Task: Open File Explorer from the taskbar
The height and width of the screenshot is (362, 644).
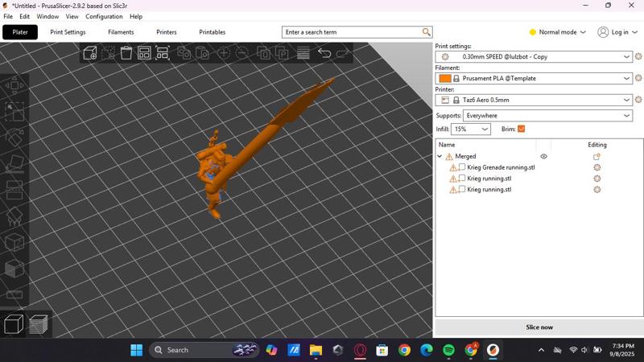Action: tap(316, 350)
